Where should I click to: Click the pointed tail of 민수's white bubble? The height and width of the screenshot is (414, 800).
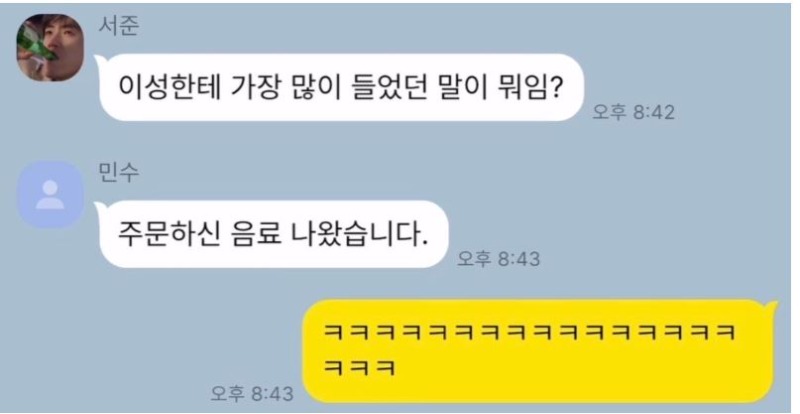99,208
